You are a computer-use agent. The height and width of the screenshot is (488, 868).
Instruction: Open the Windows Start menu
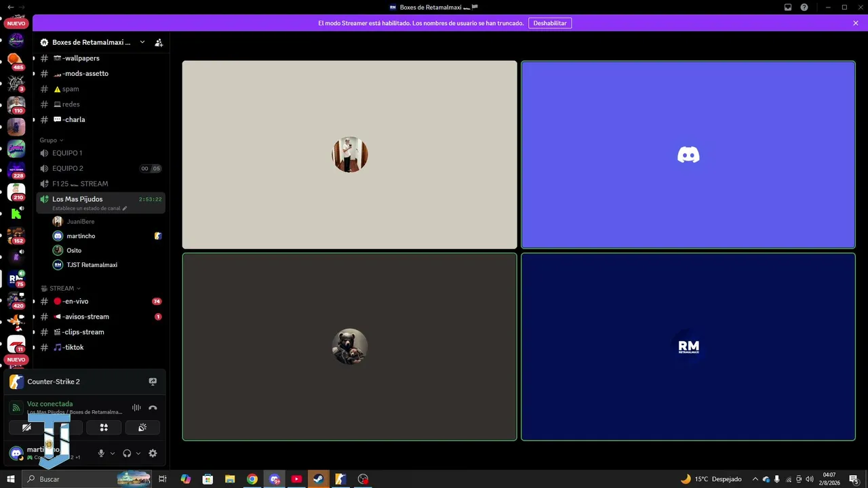tap(10, 479)
